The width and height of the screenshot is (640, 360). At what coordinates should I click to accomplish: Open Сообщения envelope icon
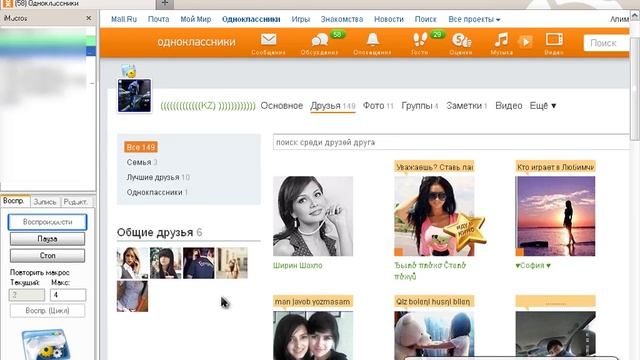[268, 40]
